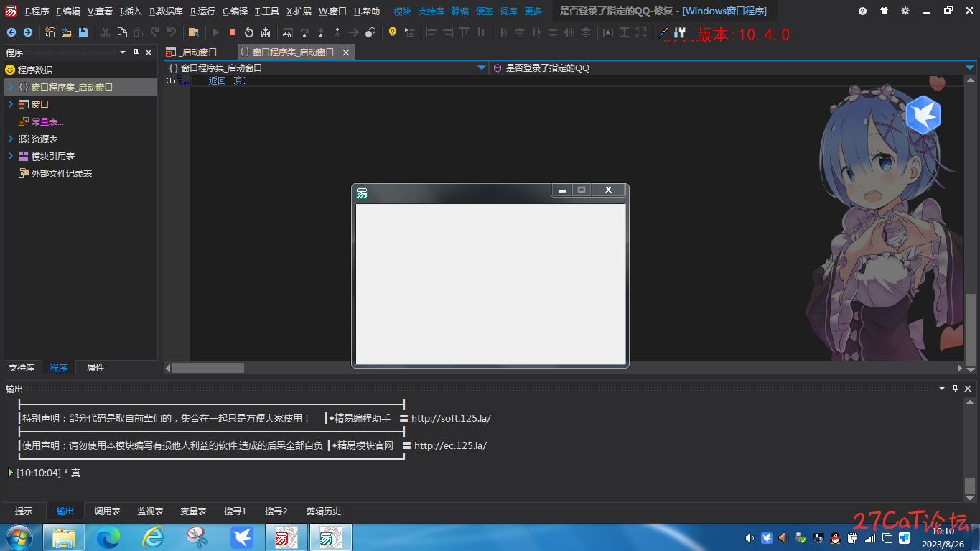Click the paste clipboard icon

(139, 32)
